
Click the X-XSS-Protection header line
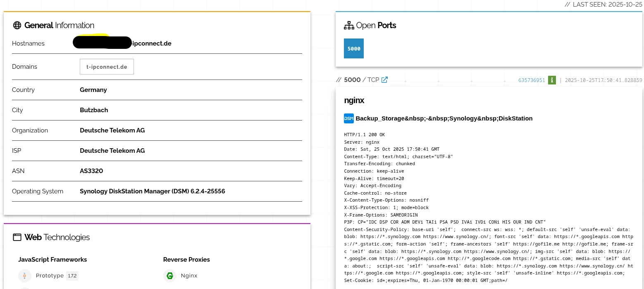click(386, 207)
